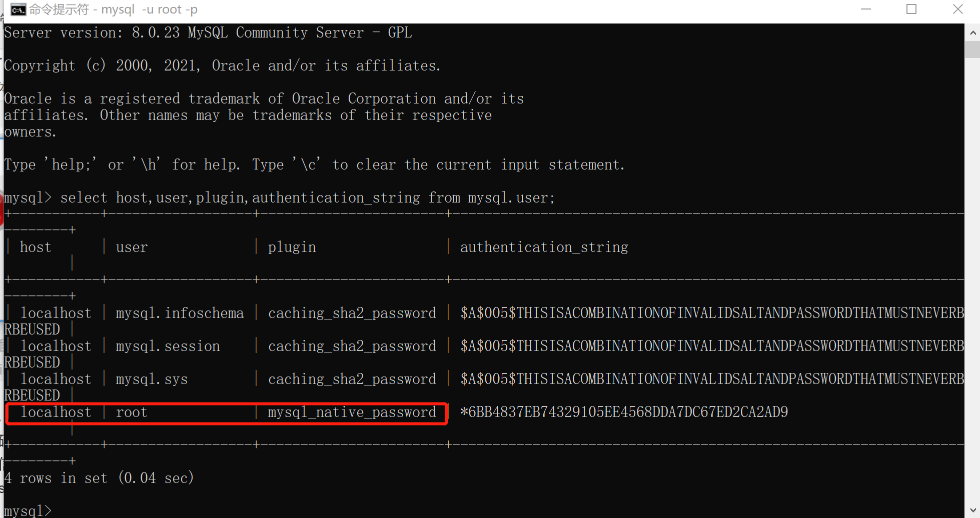The image size is (980, 518).
Task: Click 'localhost' in the mysql.infoschema row
Action: click(x=56, y=313)
